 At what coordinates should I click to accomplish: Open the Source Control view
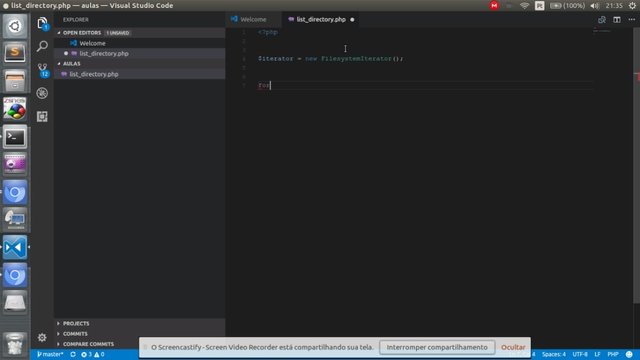pos(42,70)
